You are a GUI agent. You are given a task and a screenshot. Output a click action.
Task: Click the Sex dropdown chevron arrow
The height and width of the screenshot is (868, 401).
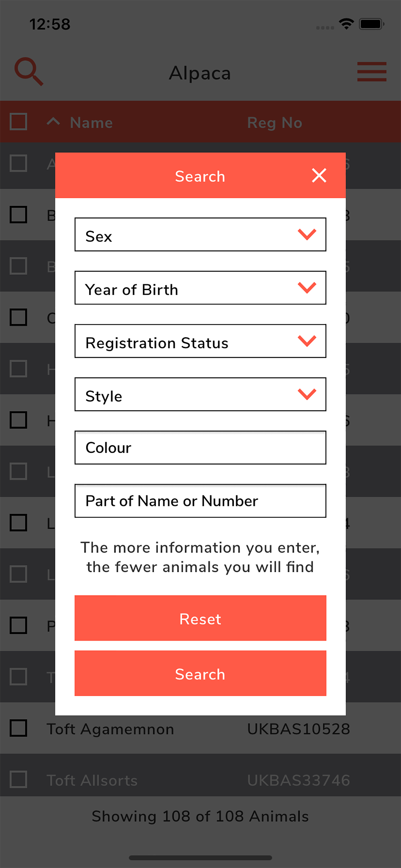click(x=307, y=234)
